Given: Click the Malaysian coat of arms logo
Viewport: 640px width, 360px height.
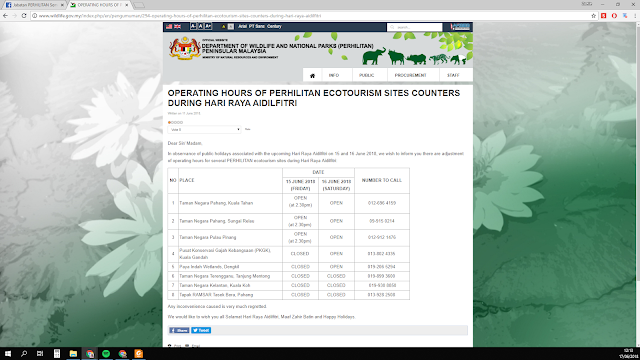Looking at the screenshot, I should tap(185, 48).
